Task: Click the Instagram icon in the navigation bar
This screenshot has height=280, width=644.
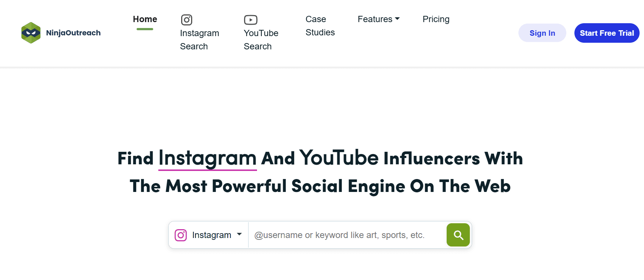Action: pyautogui.click(x=187, y=20)
